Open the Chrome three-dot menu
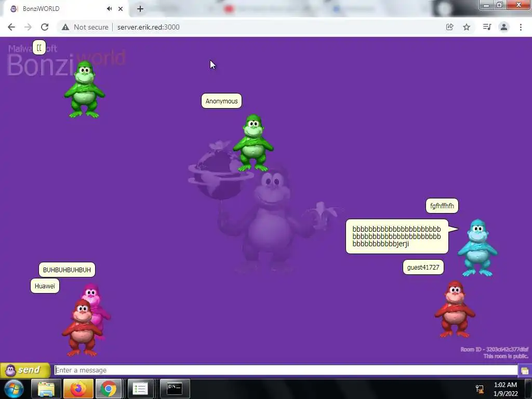 521,27
